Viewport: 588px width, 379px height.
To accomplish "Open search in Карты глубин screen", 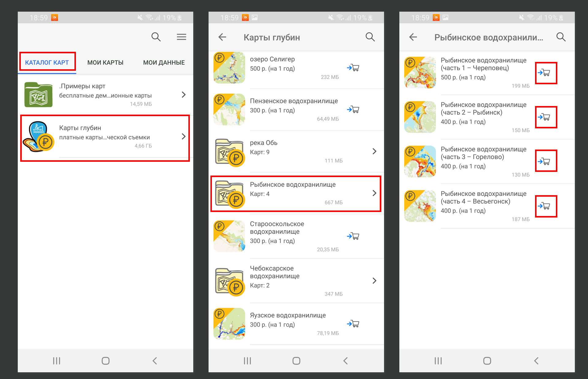I will [370, 37].
